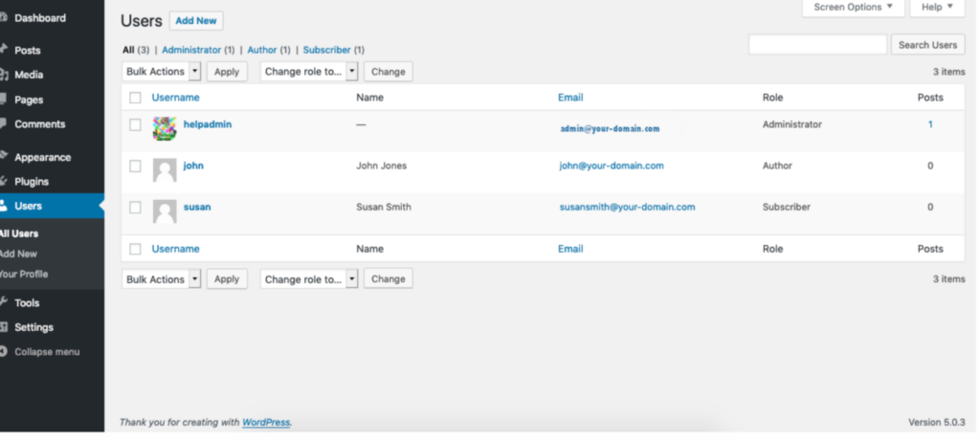Tick the checkbox for user john

click(135, 166)
